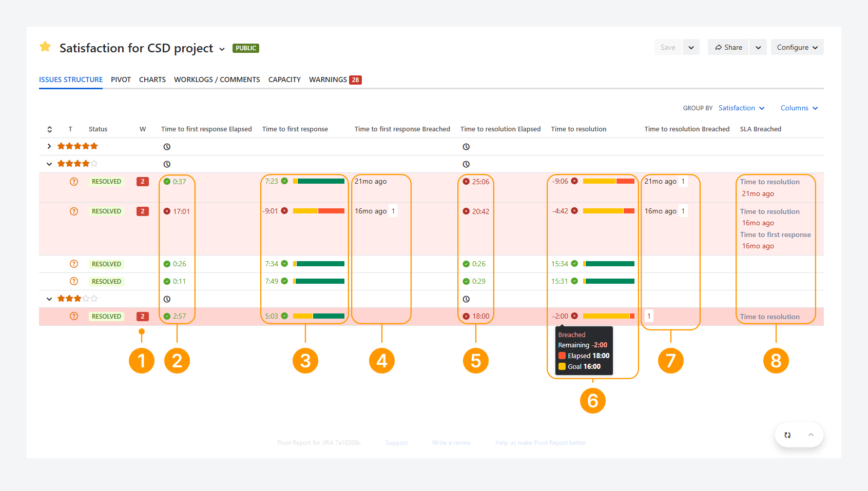
Task: Click the green check icon next to 15:34
Action: coord(574,264)
